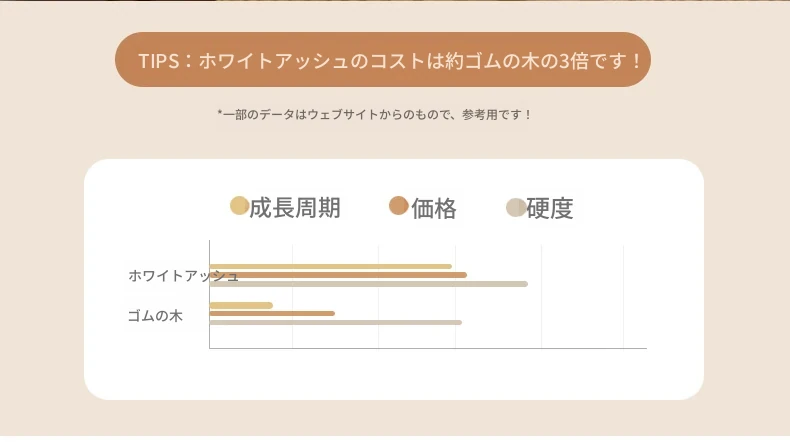Screen dimensions: 790x444
Task: Select the 硬度 legend label
Action: tap(550, 208)
